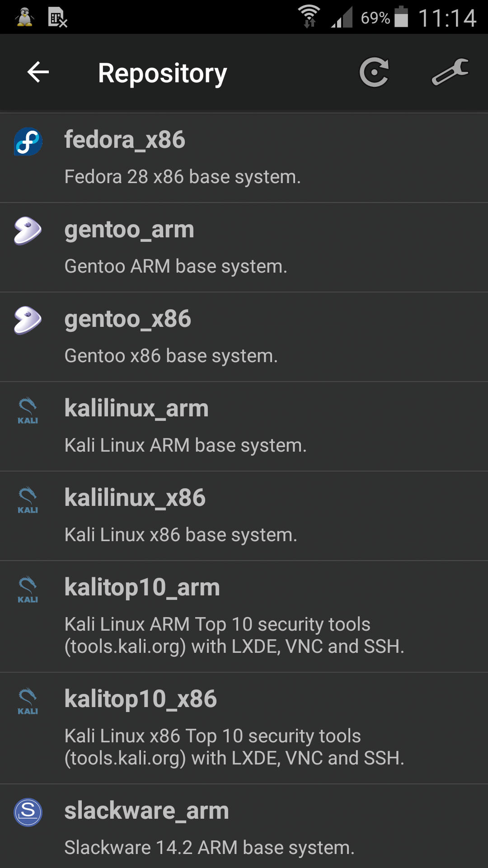488x868 pixels.
Task: Select fedora_x86 profile name
Action: tap(125, 140)
